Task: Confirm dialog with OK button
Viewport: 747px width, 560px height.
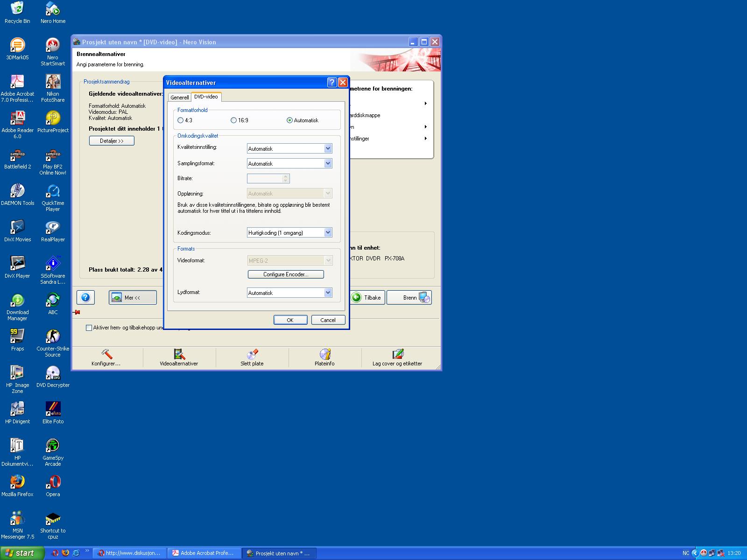Action: pos(290,320)
